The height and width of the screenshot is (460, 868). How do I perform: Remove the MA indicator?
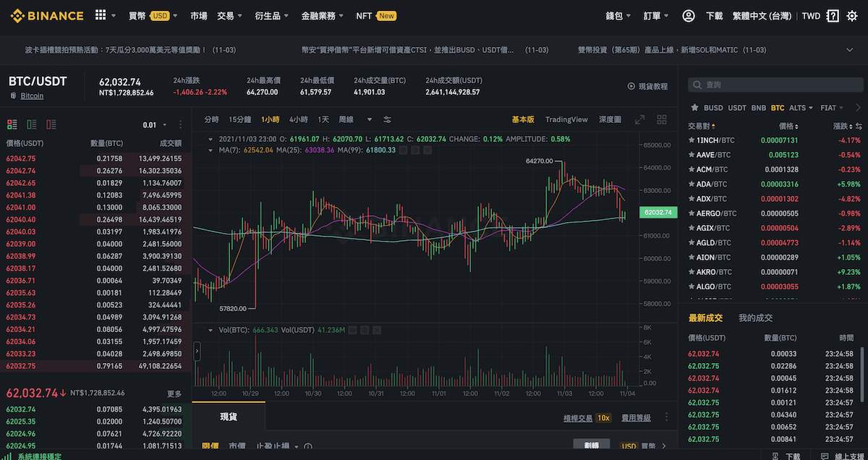[427, 150]
